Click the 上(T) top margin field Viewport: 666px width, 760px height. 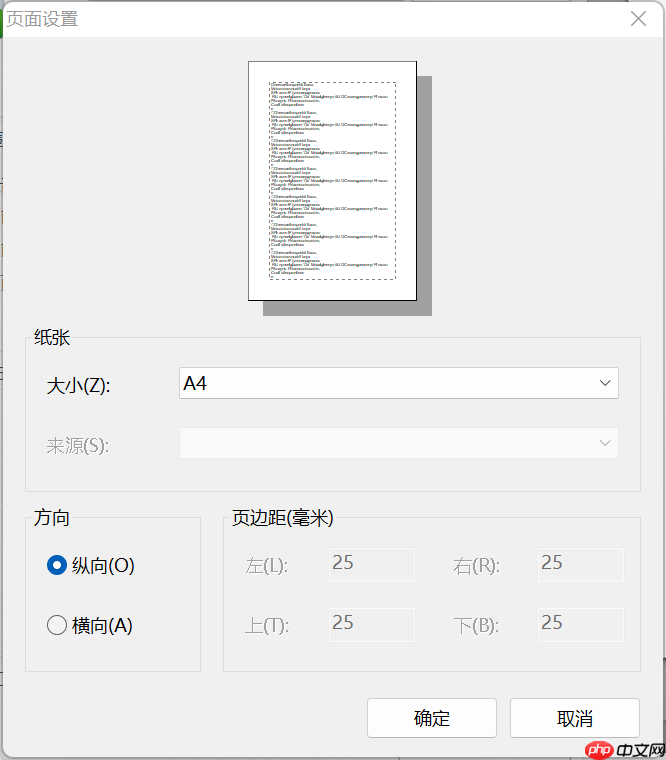click(372, 625)
